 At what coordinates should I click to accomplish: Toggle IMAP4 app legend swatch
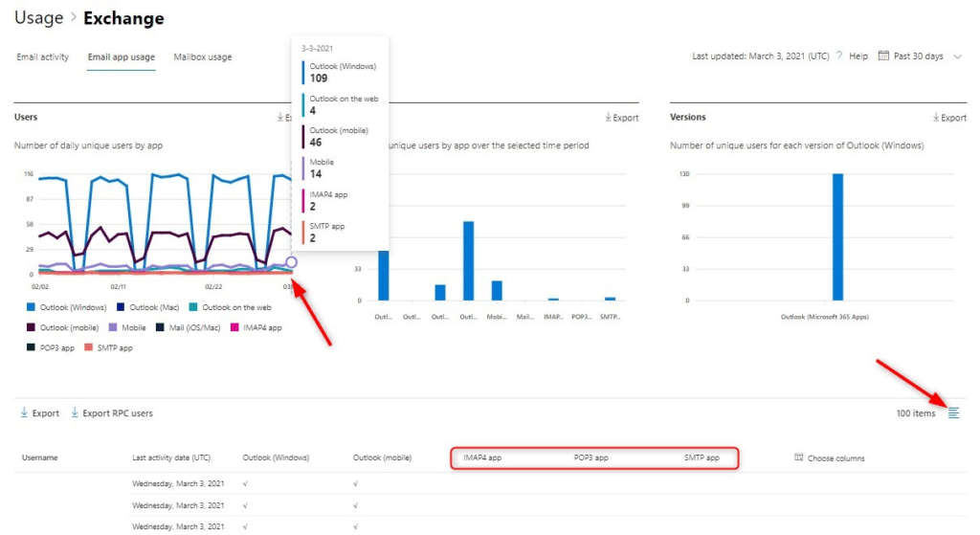pyautogui.click(x=235, y=327)
